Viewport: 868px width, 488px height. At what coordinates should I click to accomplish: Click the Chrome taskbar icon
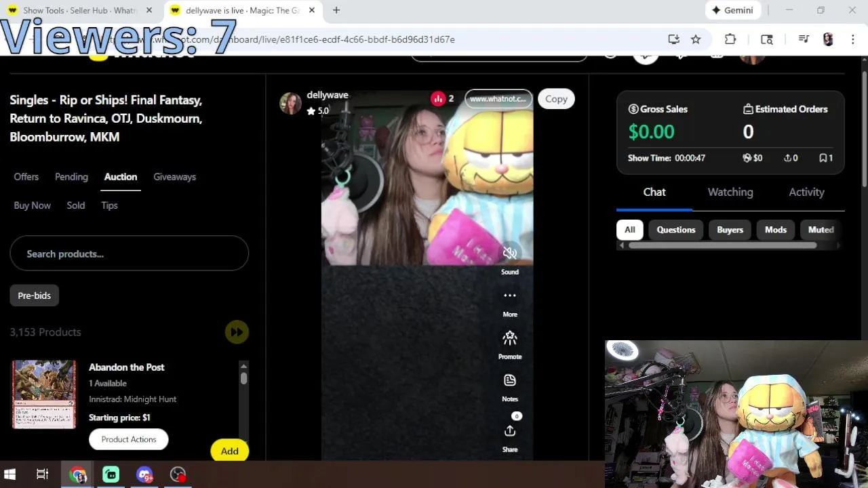(x=79, y=474)
